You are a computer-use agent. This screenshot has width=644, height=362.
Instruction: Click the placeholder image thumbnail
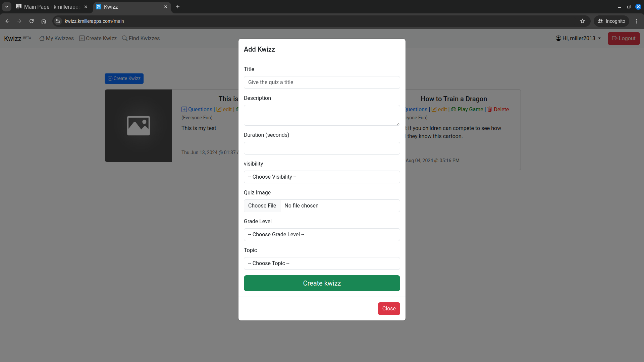pyautogui.click(x=139, y=126)
